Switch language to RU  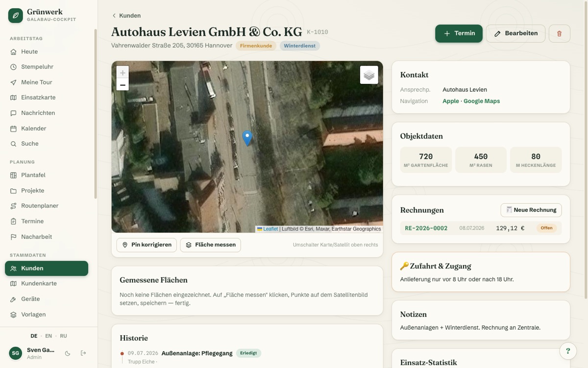(x=64, y=336)
